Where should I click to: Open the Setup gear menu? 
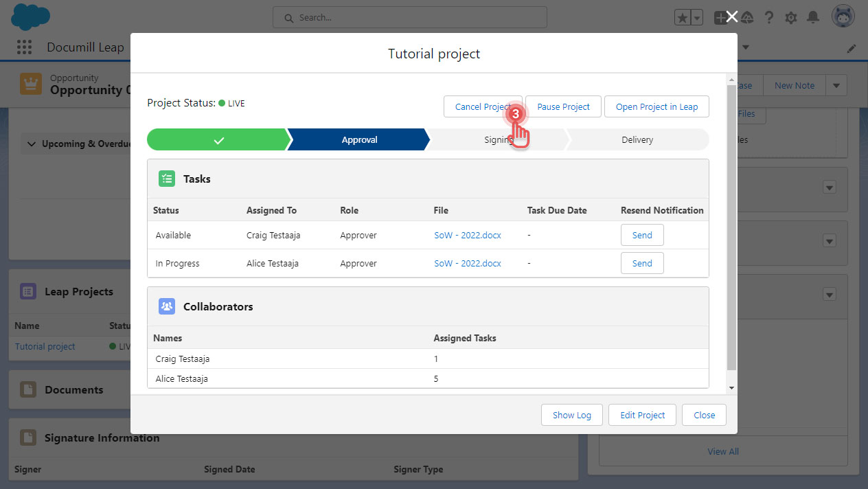coord(791,18)
